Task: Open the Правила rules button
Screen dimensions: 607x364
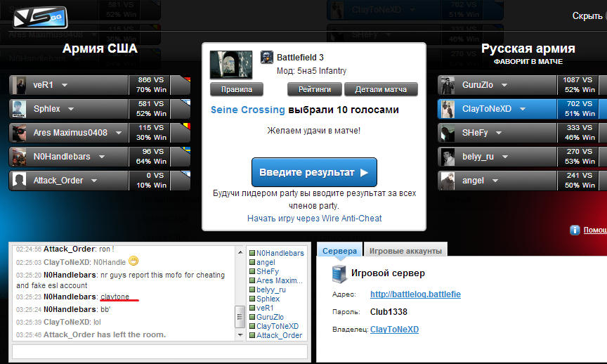Action: coord(237,89)
